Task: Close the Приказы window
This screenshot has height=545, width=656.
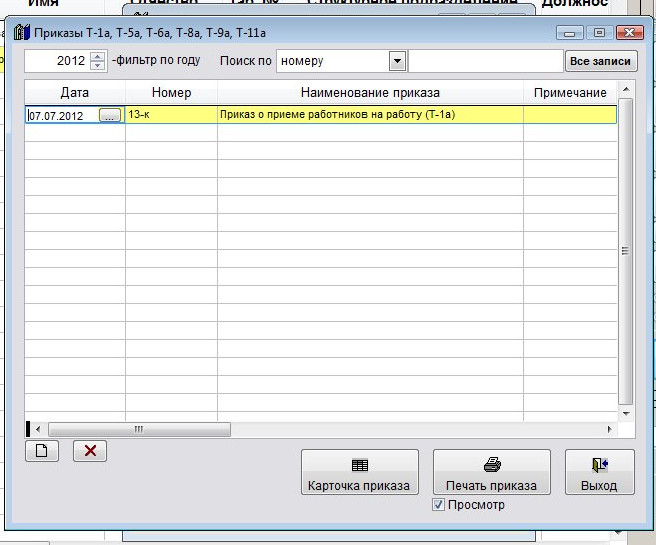Action: (x=630, y=33)
